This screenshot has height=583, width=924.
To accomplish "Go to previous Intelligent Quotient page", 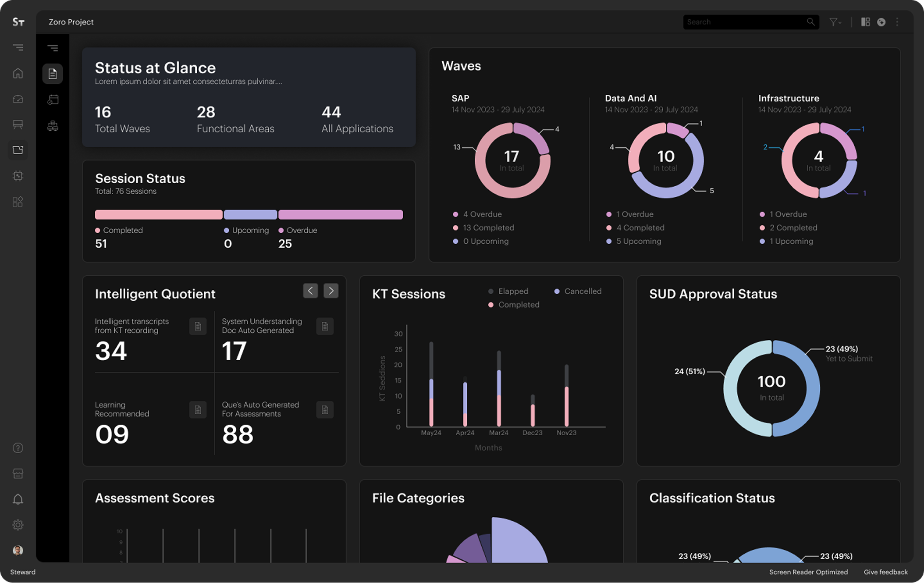I will (x=310, y=291).
